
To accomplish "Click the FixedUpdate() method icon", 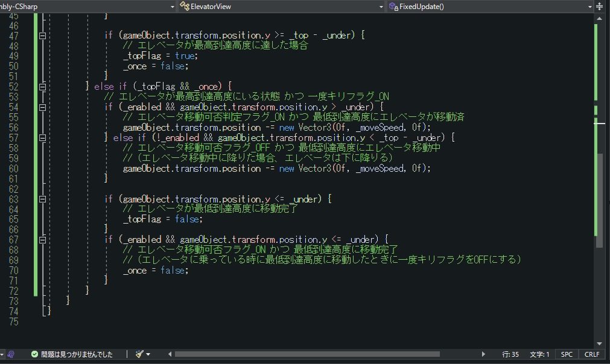I will [393, 6].
